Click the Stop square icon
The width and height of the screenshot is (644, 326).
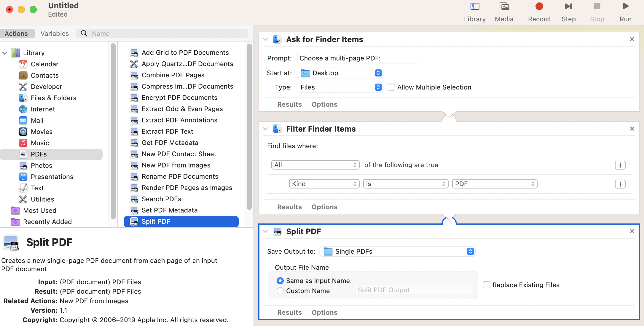[597, 6]
